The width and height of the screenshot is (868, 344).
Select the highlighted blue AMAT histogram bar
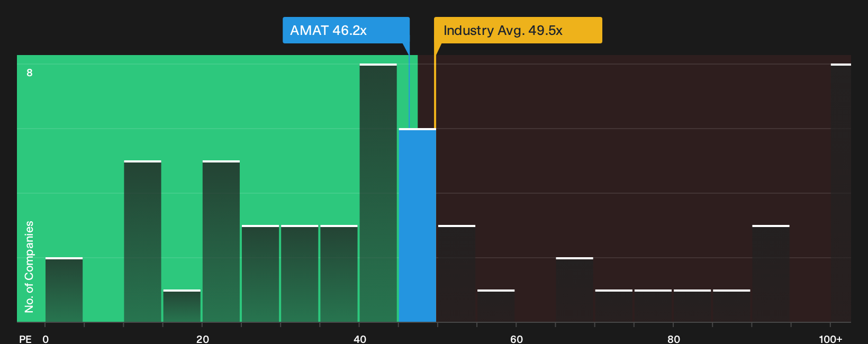[418, 225]
